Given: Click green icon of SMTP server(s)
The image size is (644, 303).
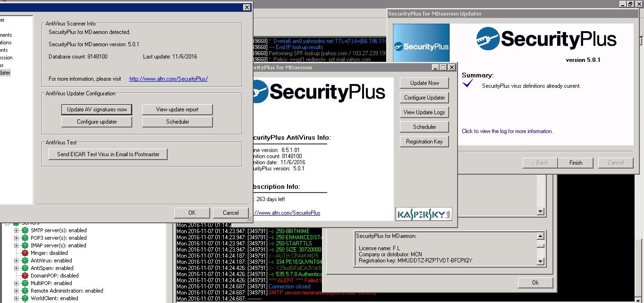Looking at the screenshot, I should coord(25,230).
